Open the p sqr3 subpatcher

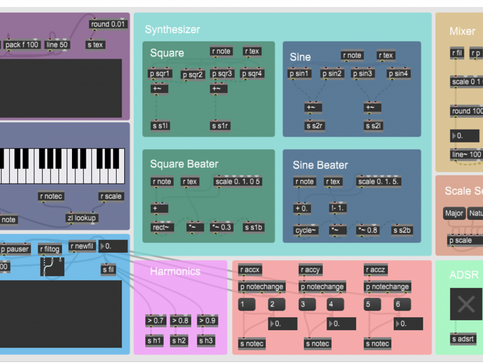[x=222, y=74]
